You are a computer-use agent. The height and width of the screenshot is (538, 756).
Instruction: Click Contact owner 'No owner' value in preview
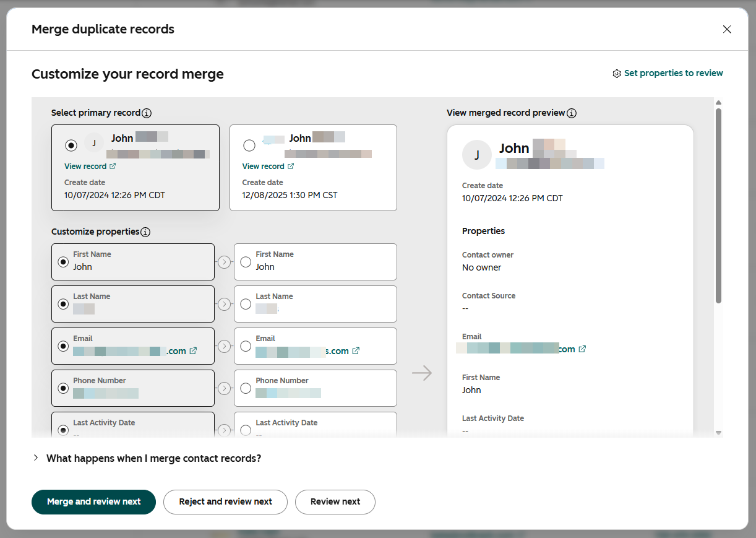482,267
